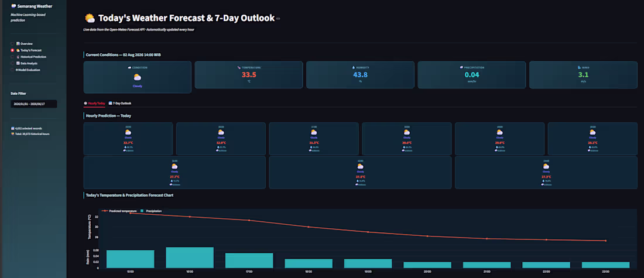Viewport: 644px width, 278px height.
Task: Click the cloudy icon in the 27.5°C card
Action: click(x=360, y=166)
